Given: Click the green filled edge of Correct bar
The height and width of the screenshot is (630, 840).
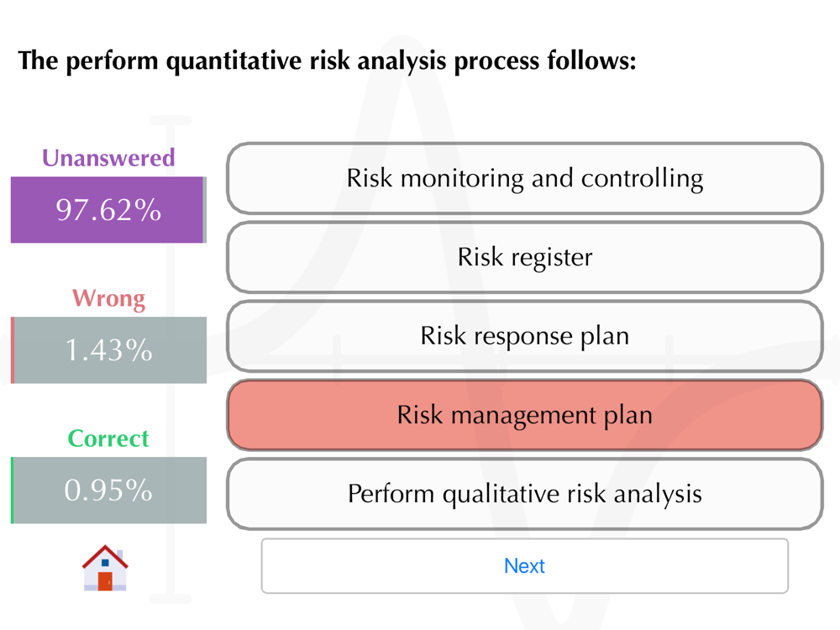Looking at the screenshot, I should pyautogui.click(x=12, y=491).
